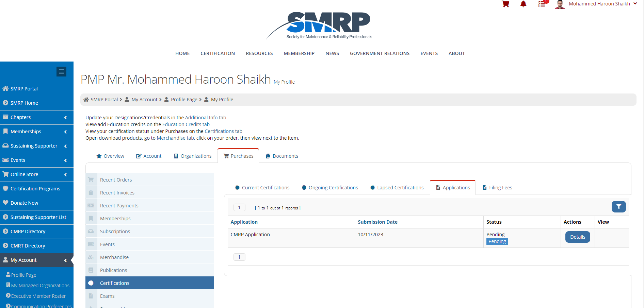The height and width of the screenshot is (308, 644).
Task: Open the shopping cart icon
Action: (x=505, y=4)
